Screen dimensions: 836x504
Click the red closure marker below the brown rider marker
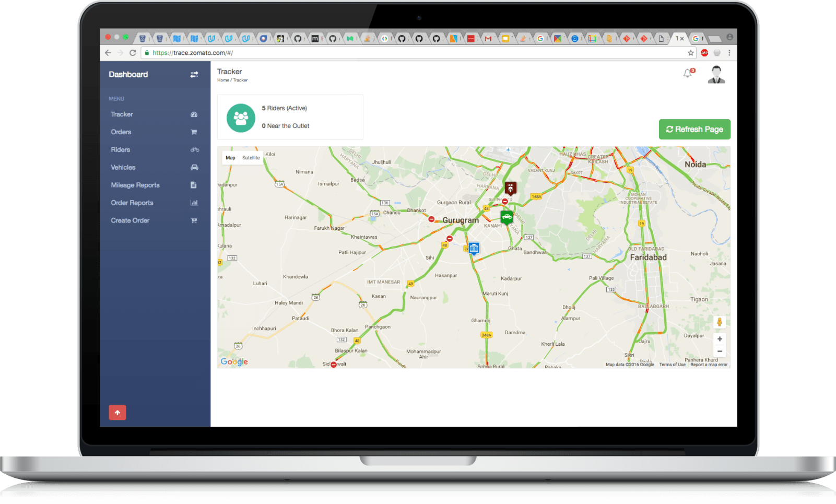505,202
